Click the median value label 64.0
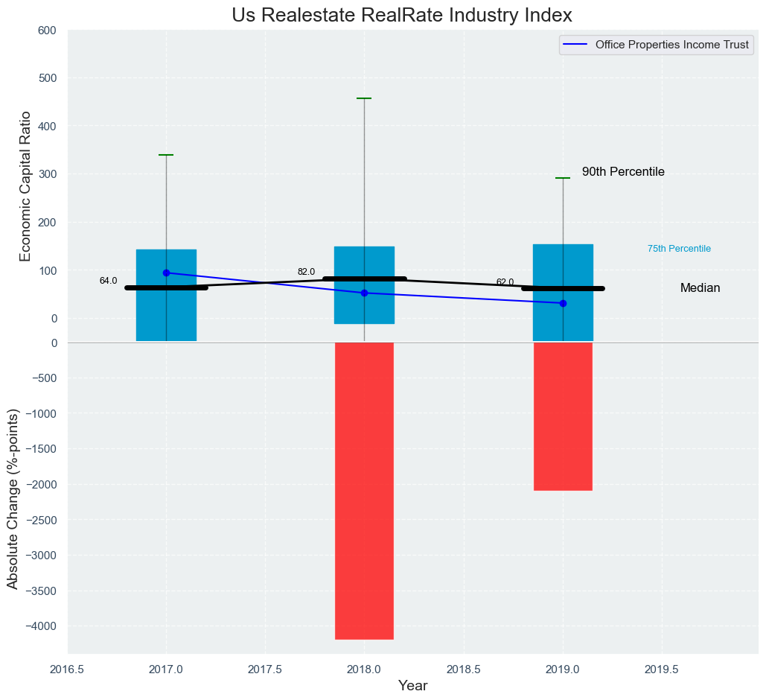 click(108, 281)
